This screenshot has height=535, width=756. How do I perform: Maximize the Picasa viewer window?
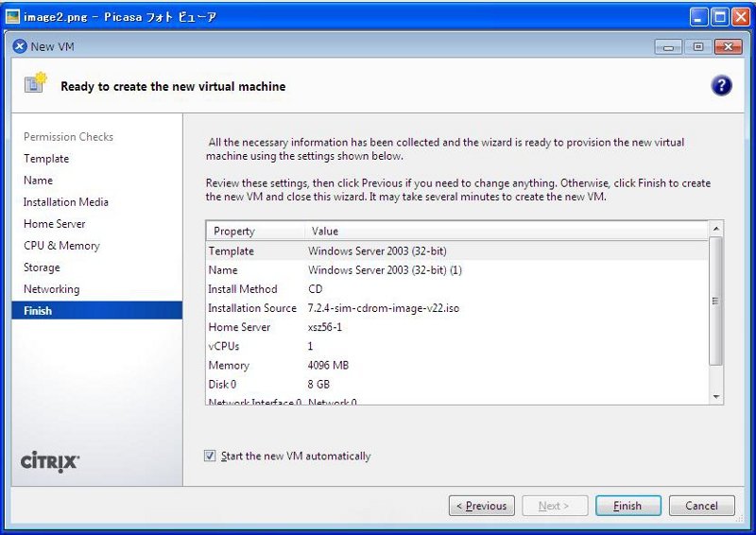point(720,17)
